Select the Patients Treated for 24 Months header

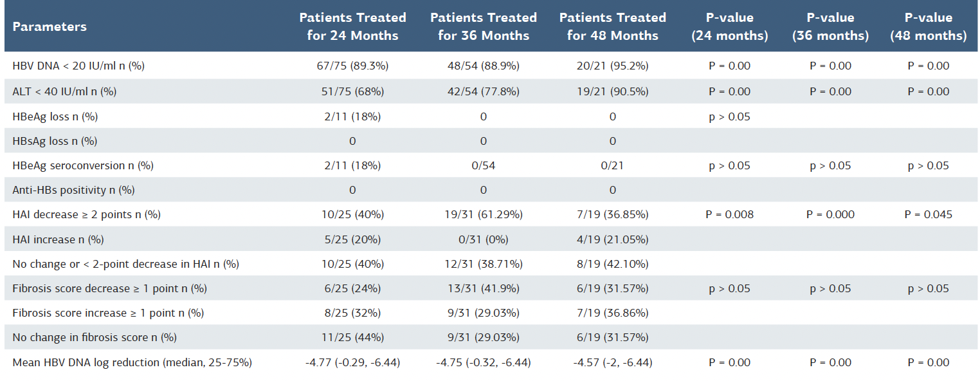[x=352, y=26]
